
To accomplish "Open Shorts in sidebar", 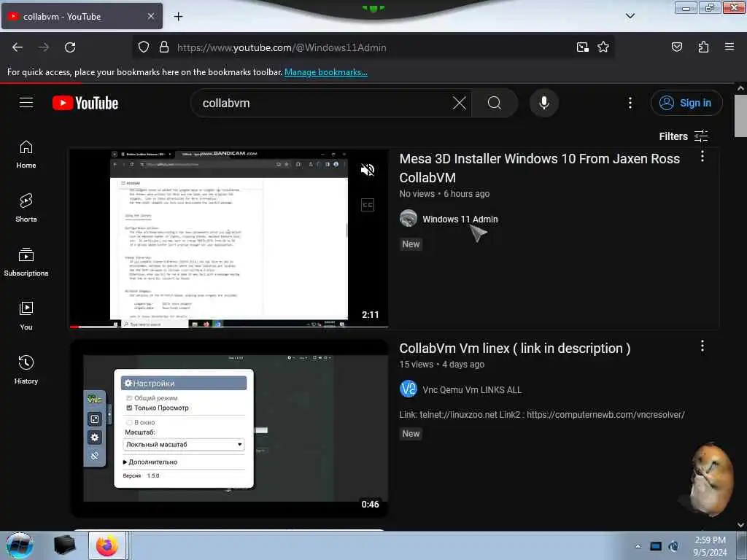I will click(x=26, y=209).
